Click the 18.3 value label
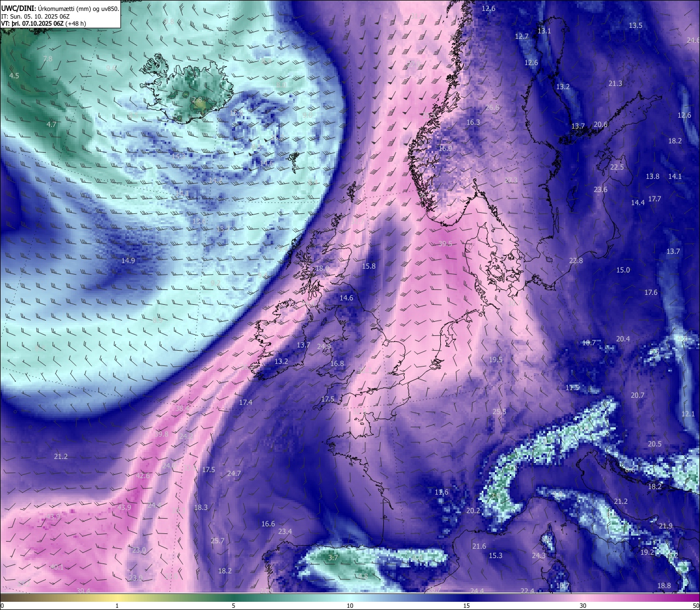The height and width of the screenshot is (610, 700). coord(201,507)
